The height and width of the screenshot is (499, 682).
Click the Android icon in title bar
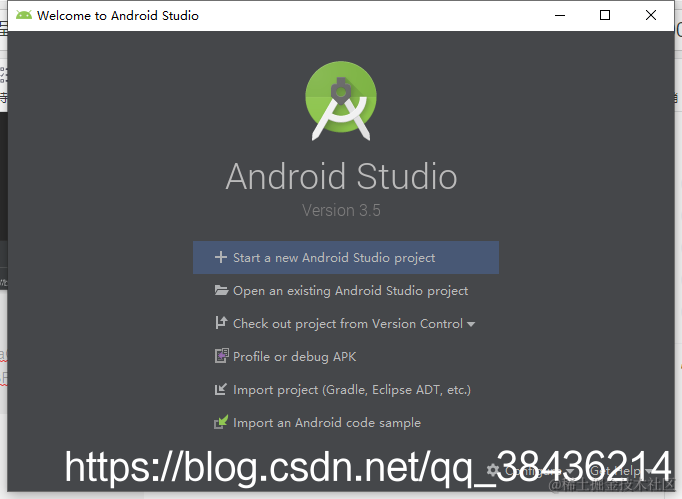[x=24, y=15]
